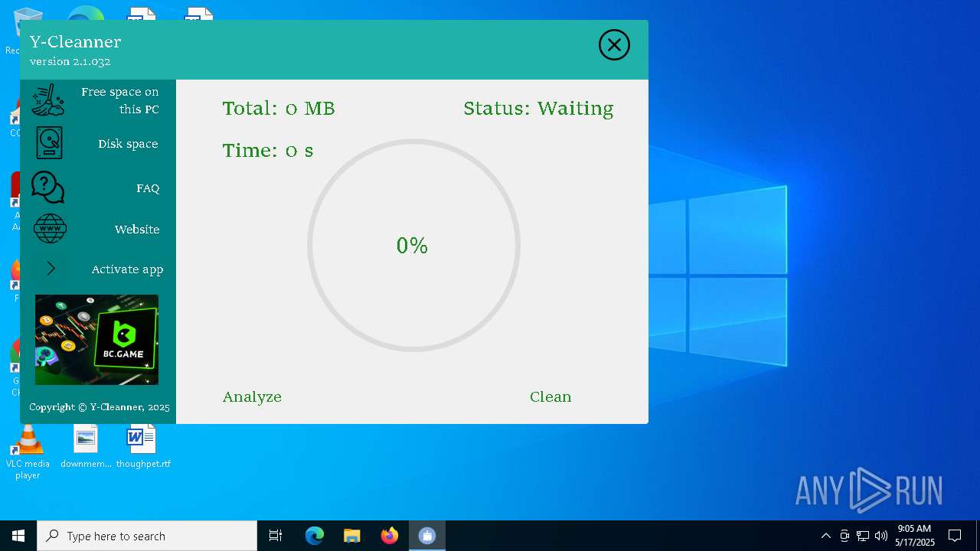The width and height of the screenshot is (980, 551).
Task: Launch Microsoft Edge from taskbar
Action: click(315, 536)
